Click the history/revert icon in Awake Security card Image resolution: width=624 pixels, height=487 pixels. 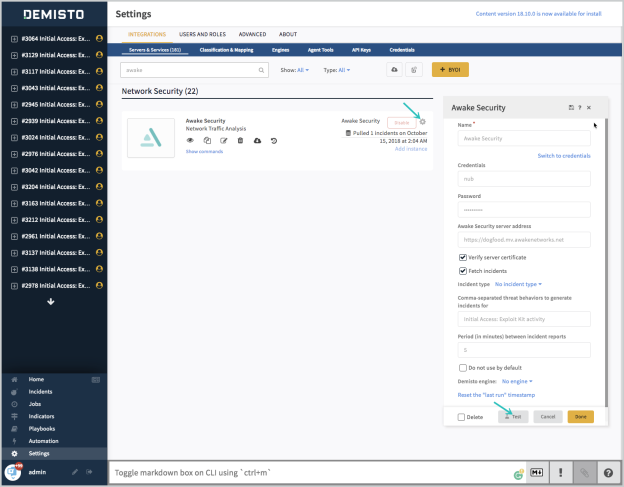coord(274,141)
